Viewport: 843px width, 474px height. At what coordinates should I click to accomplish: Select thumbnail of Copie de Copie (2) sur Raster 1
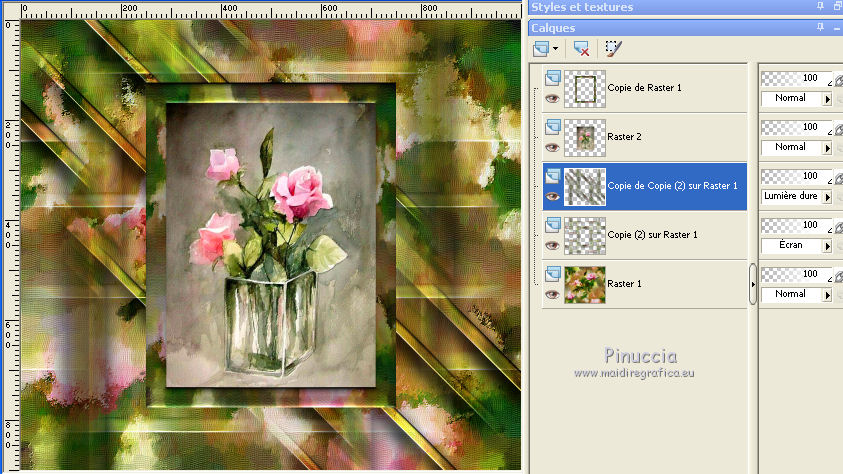coord(585,186)
